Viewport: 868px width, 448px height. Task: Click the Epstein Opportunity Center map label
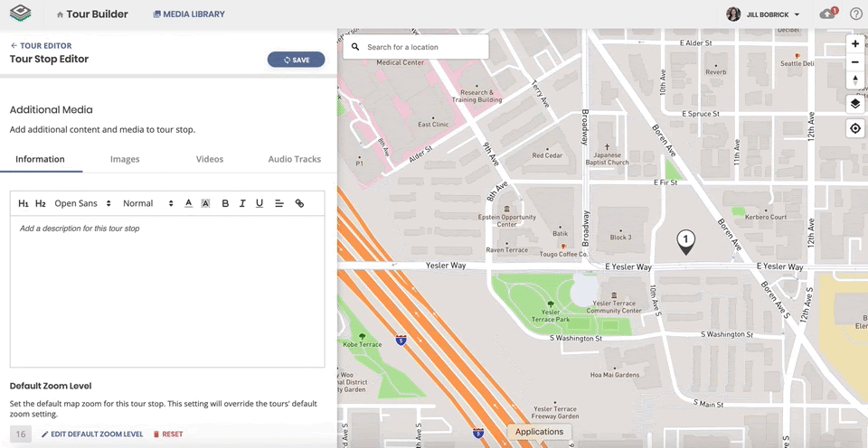click(x=506, y=220)
